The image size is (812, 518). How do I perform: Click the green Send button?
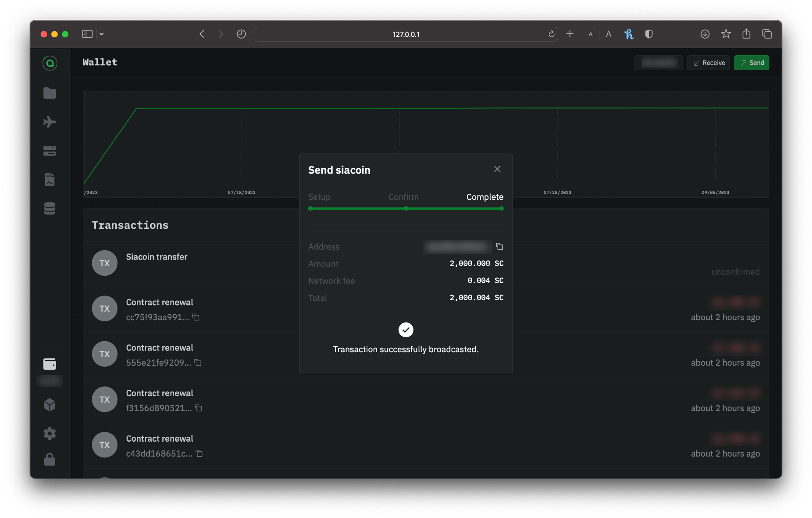pos(752,63)
